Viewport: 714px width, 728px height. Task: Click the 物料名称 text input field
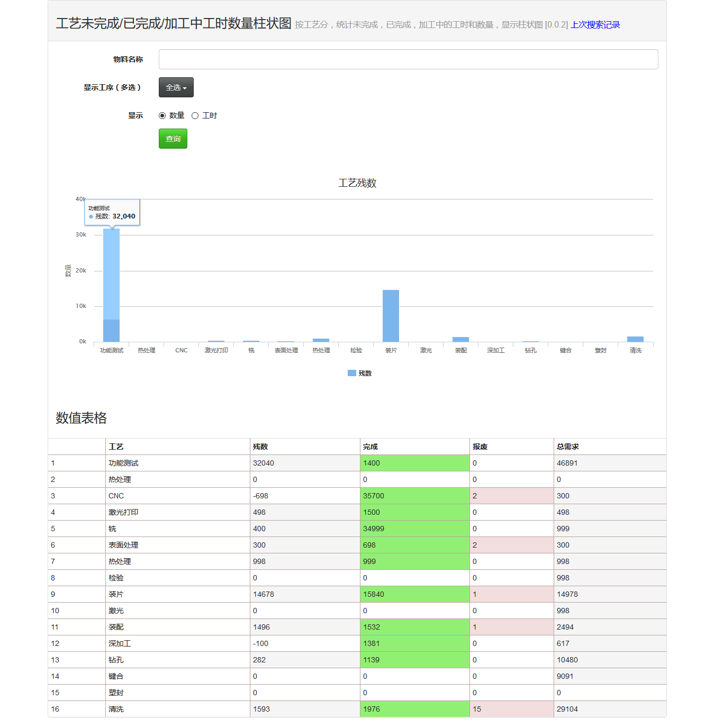(408, 59)
